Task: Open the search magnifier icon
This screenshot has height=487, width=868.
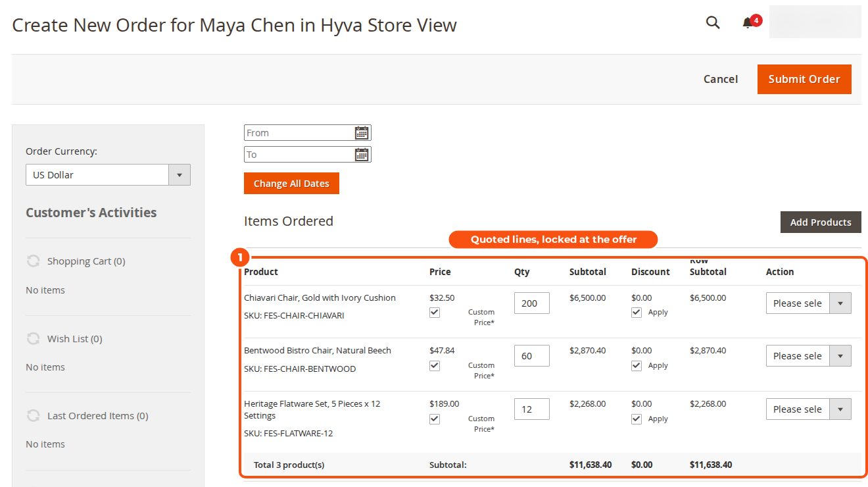Action: tap(713, 22)
